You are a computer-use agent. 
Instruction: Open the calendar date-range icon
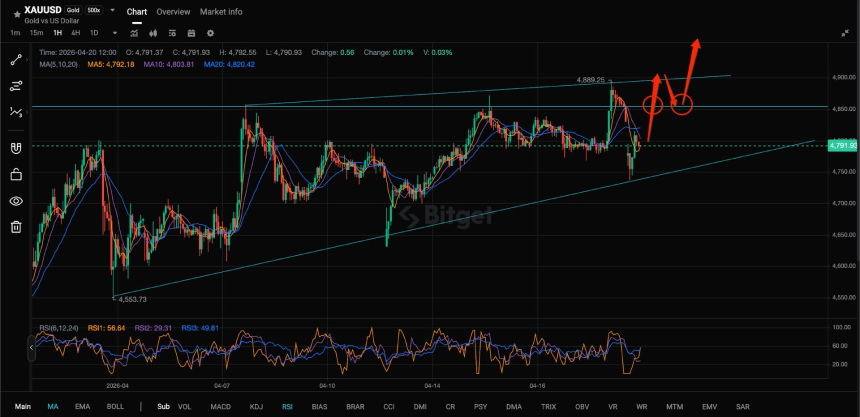[191, 33]
